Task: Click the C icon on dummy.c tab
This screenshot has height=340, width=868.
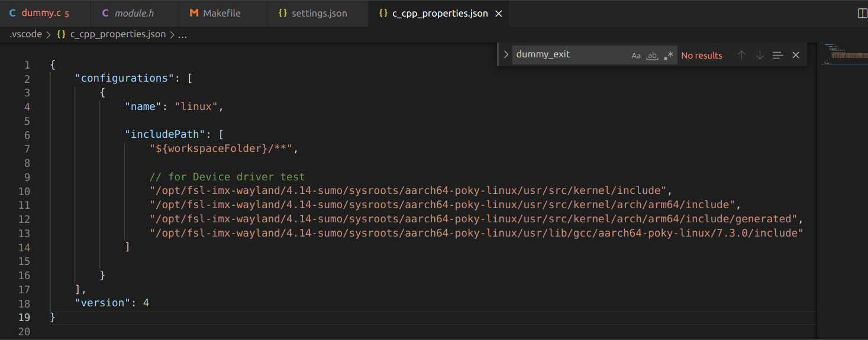Action: [12, 13]
